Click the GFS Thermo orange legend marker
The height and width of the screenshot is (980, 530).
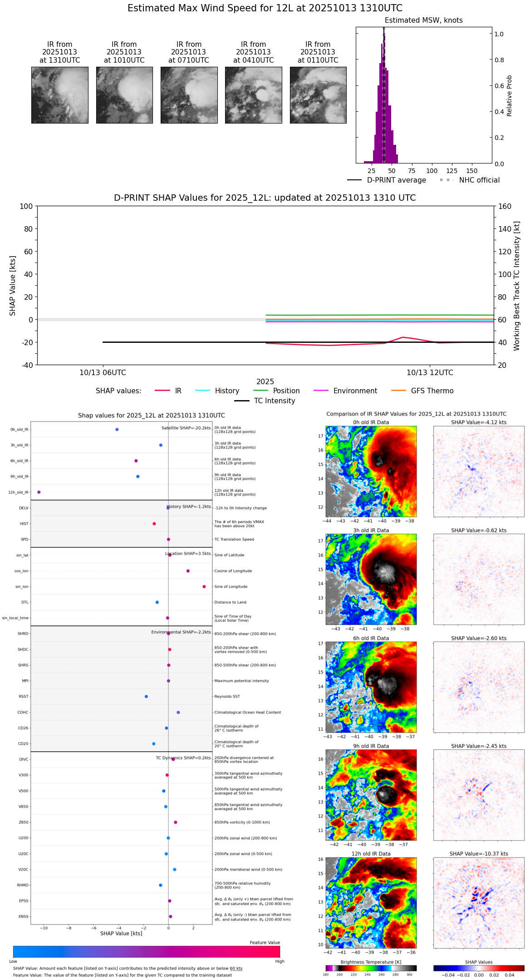coord(398,391)
